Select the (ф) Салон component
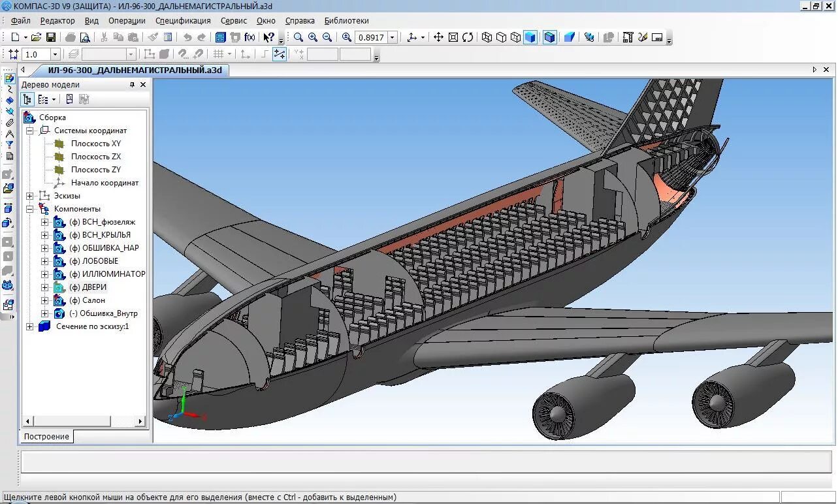The width and height of the screenshot is (838, 504). click(87, 300)
